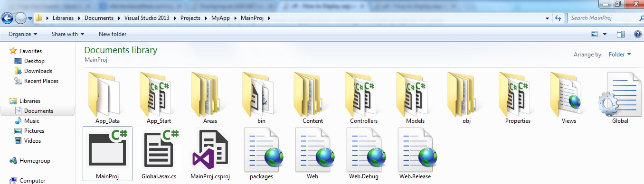Select Documents library in navigation pane
Viewport: 644px width, 184px height.
[38, 111]
